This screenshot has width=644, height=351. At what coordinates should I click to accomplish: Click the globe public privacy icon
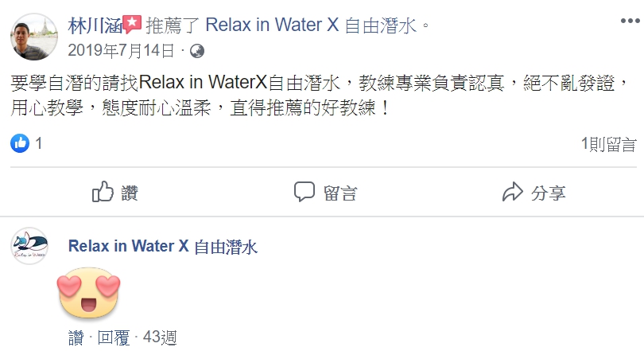(197, 51)
